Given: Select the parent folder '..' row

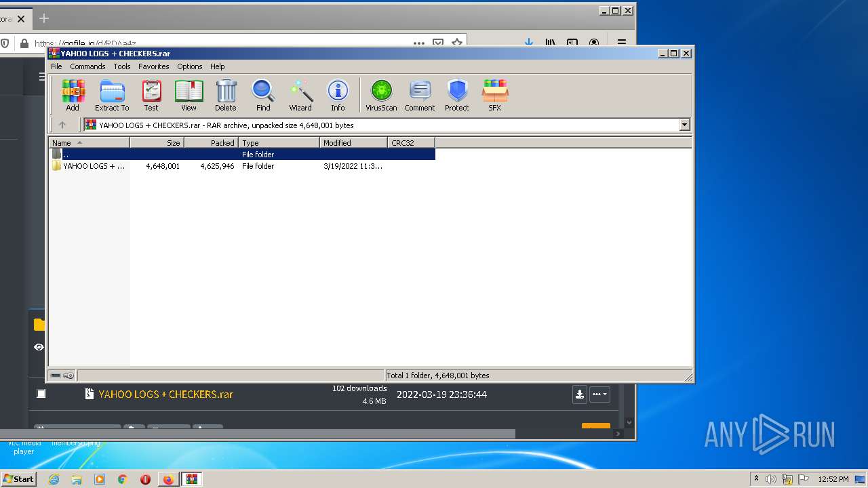Looking at the screenshot, I should coord(242,155).
